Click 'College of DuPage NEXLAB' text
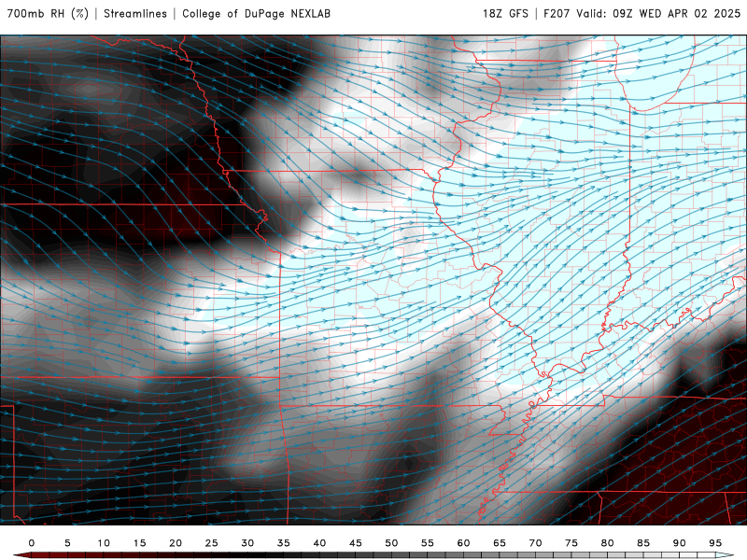This screenshot has height=560, width=747. click(256, 14)
